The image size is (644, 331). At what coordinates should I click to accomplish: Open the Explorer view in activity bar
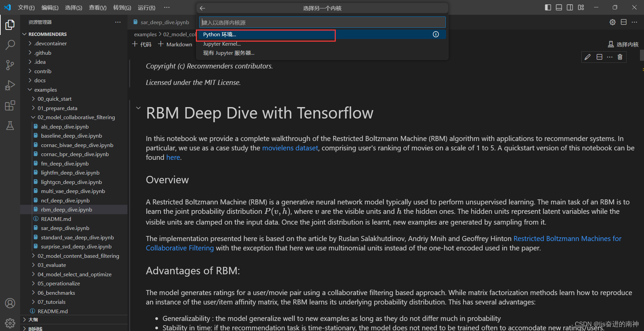(10, 25)
